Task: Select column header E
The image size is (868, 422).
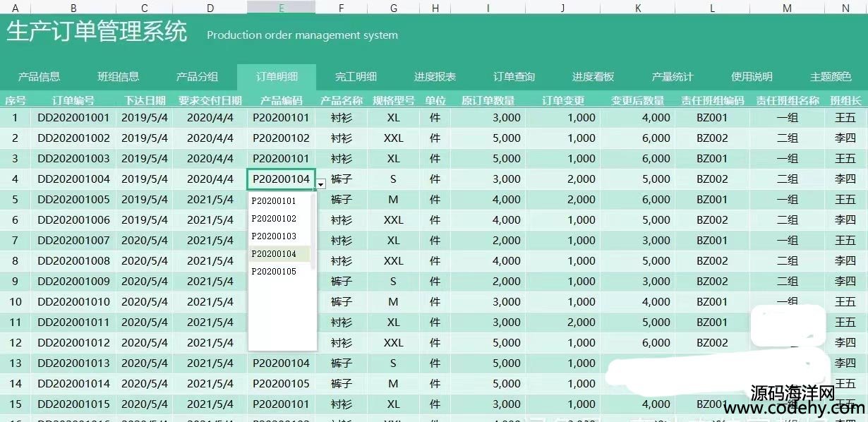Action: coord(282,8)
